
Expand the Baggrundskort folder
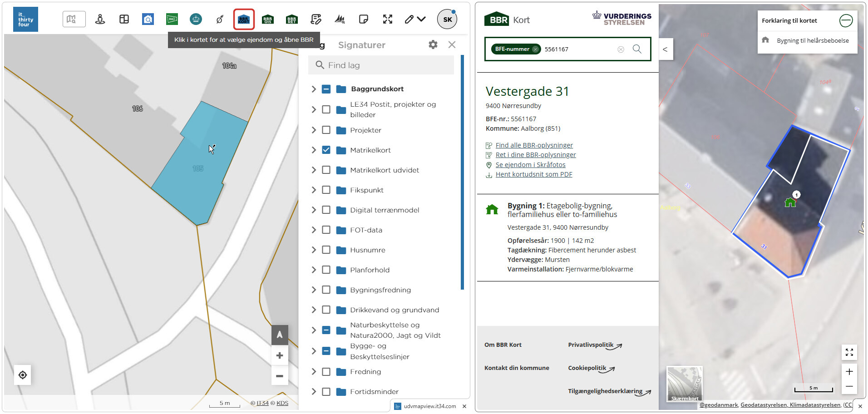pos(313,89)
